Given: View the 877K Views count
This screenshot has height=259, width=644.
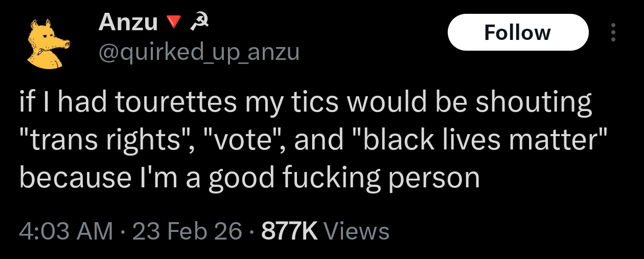Looking at the screenshot, I should 289,231.
